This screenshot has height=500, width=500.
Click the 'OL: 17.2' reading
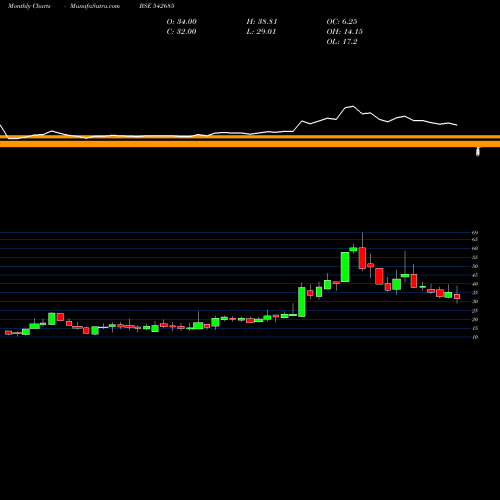click(x=342, y=42)
